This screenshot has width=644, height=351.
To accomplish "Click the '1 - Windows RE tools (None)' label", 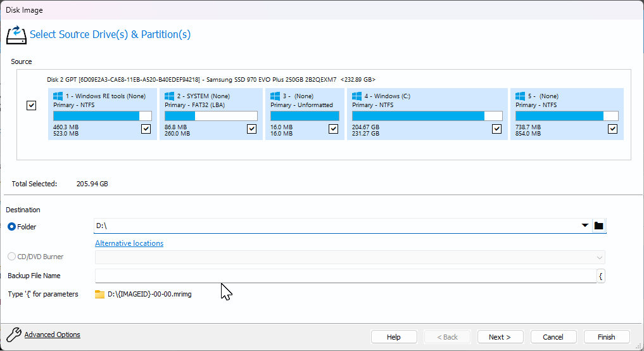I will [106, 96].
